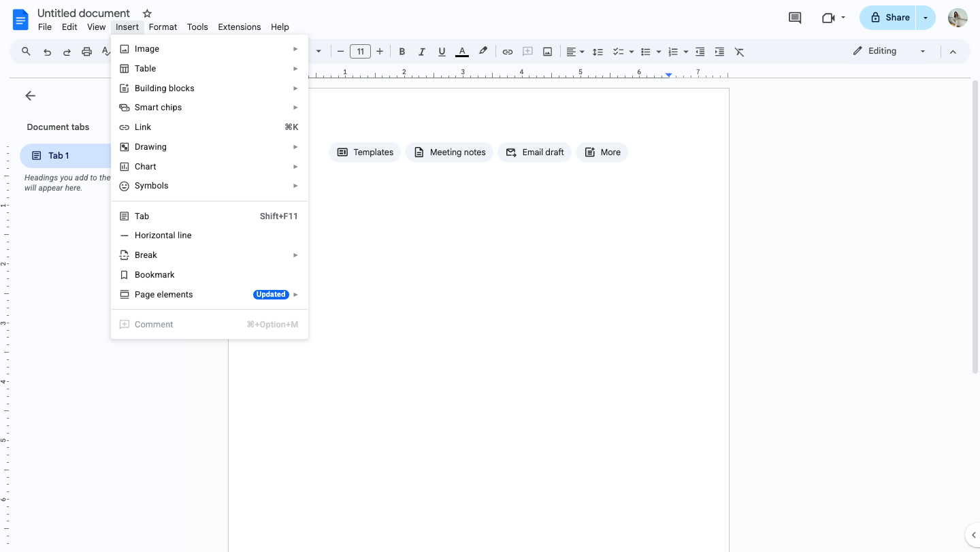
Task: Click the clear formatting icon
Action: pos(740,52)
